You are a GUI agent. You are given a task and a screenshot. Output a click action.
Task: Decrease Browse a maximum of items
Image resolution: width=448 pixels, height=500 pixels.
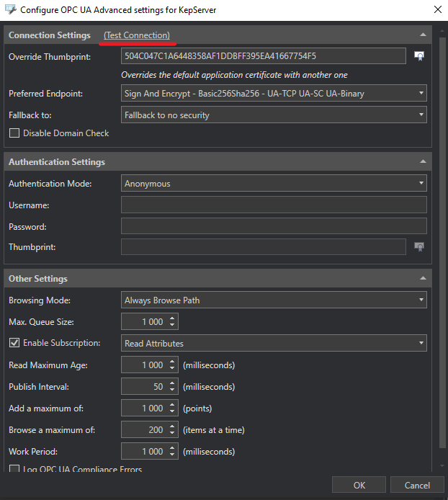click(172, 433)
